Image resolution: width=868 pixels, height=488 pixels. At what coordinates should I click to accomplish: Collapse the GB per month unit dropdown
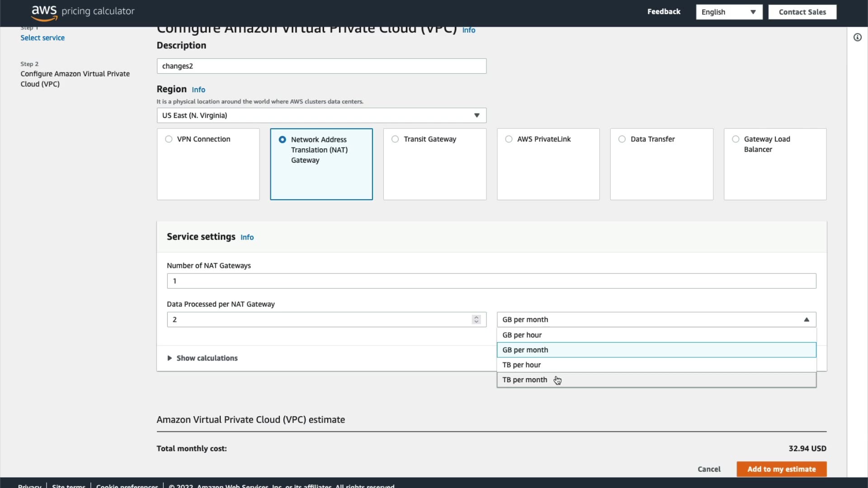pyautogui.click(x=656, y=319)
